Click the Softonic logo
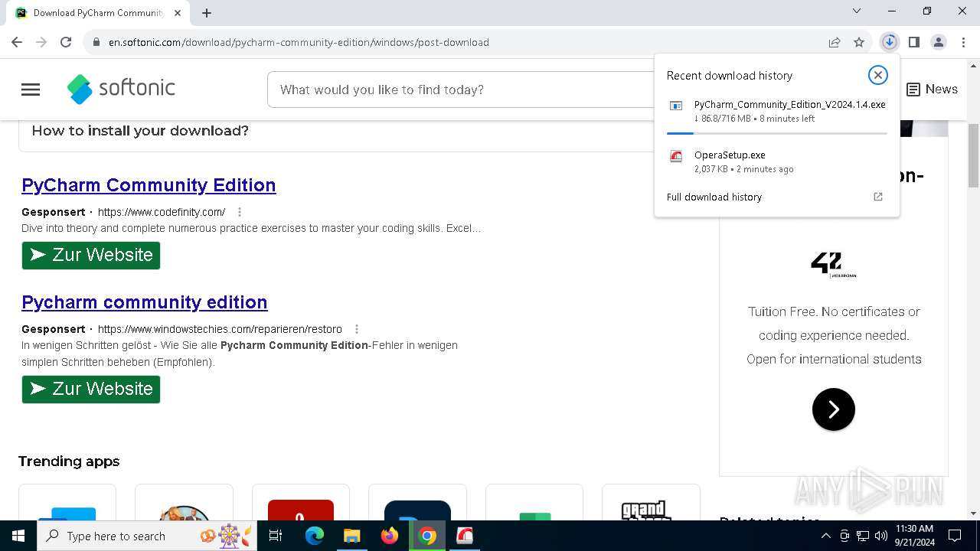Screen dimensions: 980x551 click(x=121, y=89)
